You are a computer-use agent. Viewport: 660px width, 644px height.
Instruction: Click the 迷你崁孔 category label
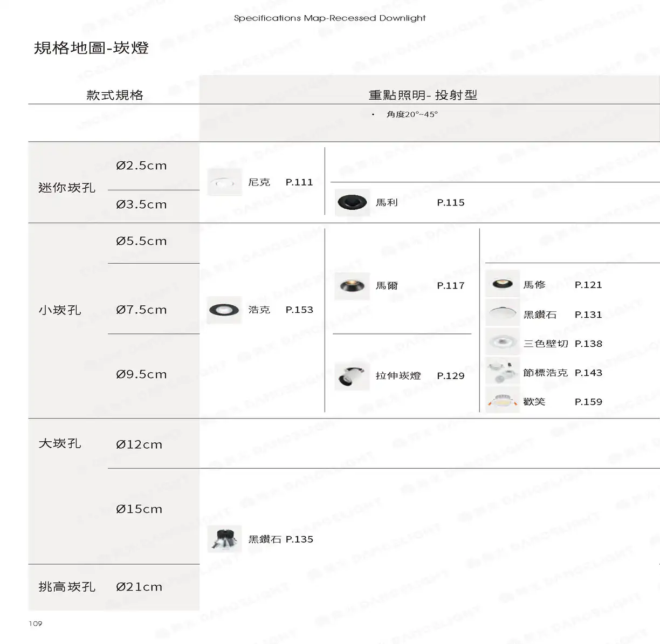tap(67, 188)
